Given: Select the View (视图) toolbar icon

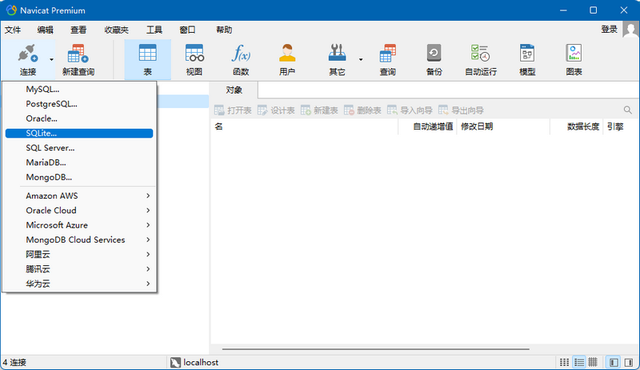Looking at the screenshot, I should click(x=194, y=60).
